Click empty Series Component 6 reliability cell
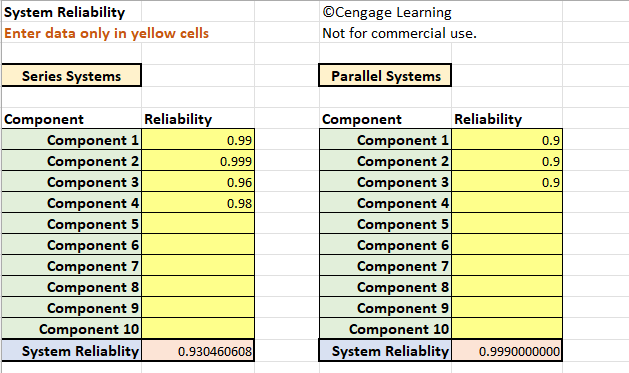This screenshot has width=629, height=373. click(198, 245)
